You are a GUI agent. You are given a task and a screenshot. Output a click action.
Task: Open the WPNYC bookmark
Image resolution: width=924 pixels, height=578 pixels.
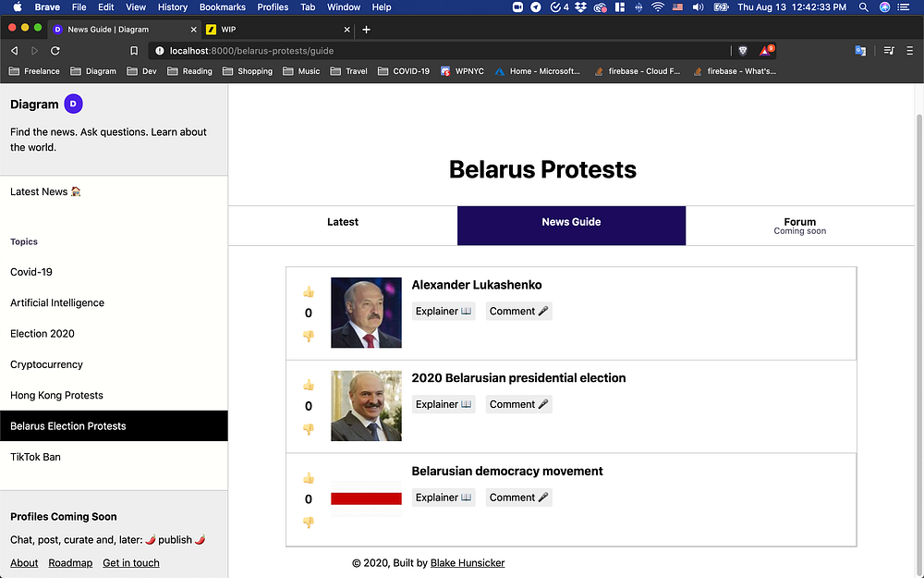click(463, 71)
